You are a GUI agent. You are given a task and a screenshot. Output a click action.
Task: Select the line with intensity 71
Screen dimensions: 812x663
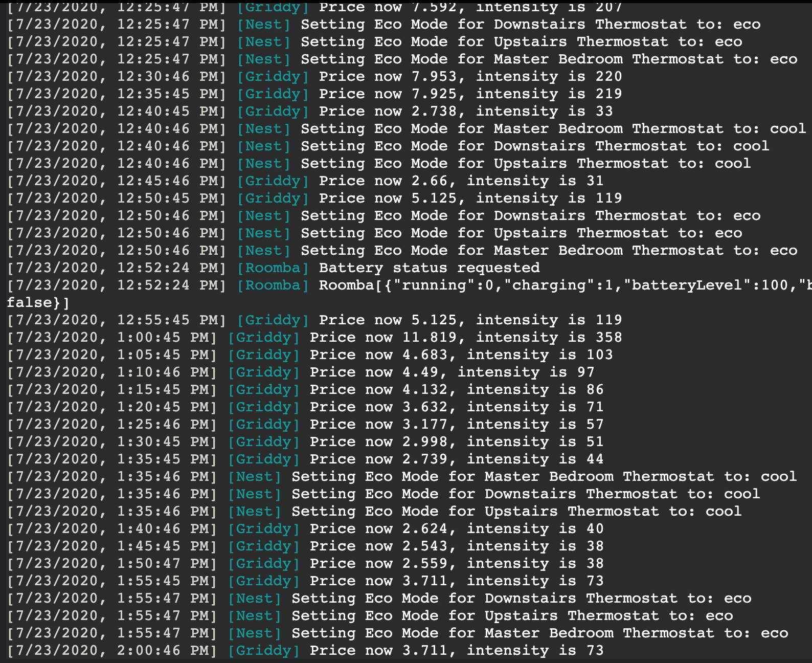click(x=305, y=407)
